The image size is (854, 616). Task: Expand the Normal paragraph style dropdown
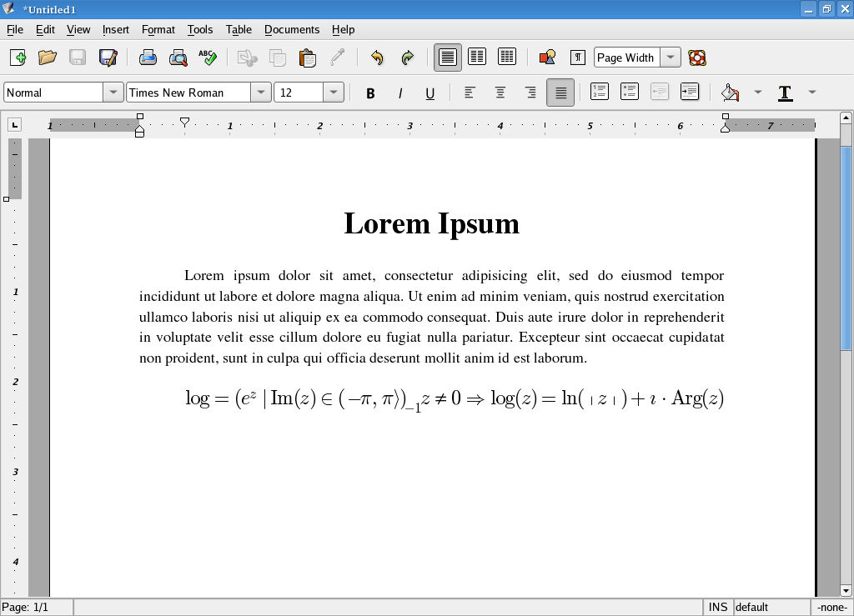(113, 93)
